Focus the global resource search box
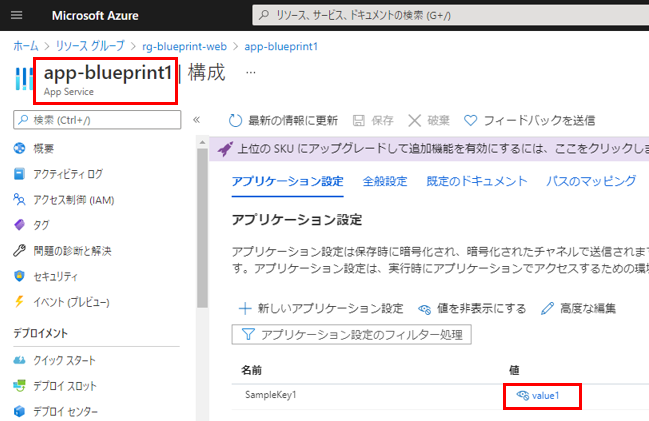The image size is (649, 421). pyautogui.click(x=450, y=15)
